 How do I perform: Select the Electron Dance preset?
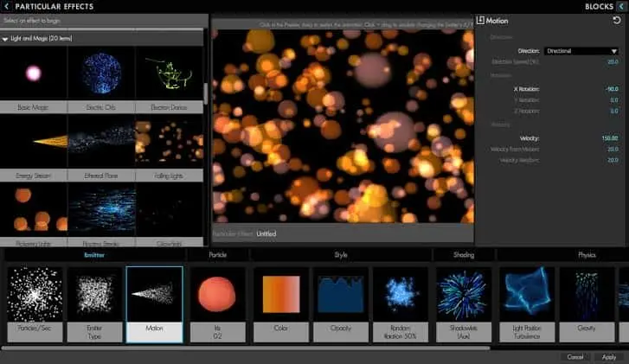pyautogui.click(x=169, y=79)
